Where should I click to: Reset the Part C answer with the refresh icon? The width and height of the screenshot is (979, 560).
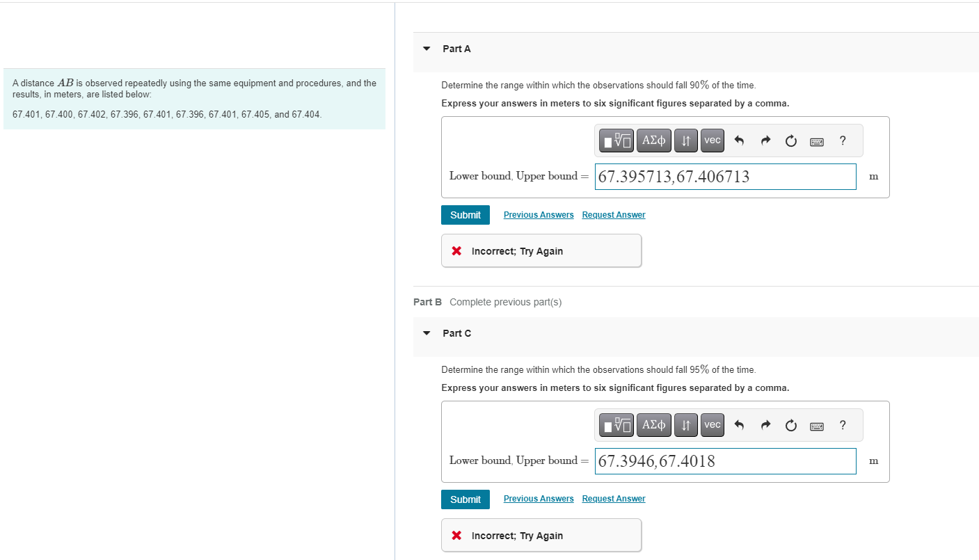[790, 424]
